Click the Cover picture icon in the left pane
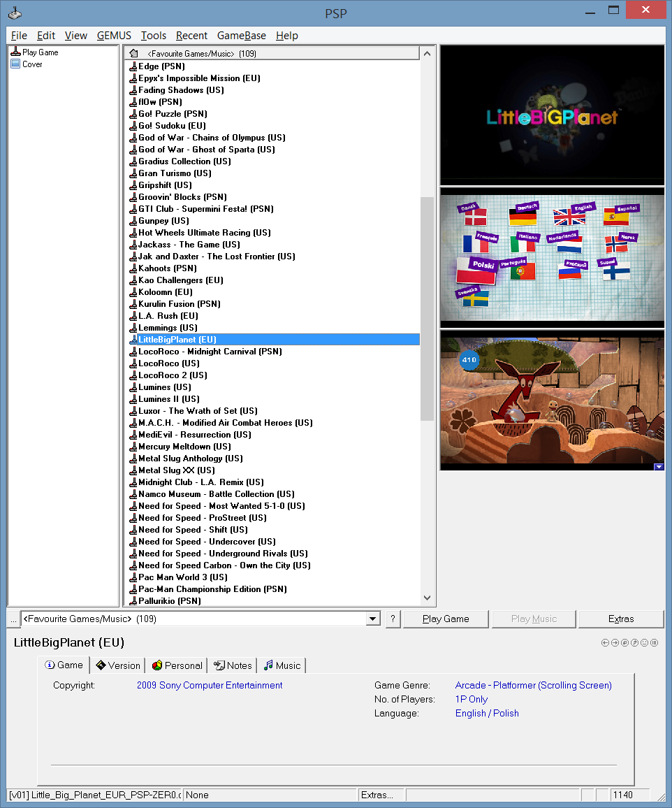The image size is (672, 808). (15, 64)
